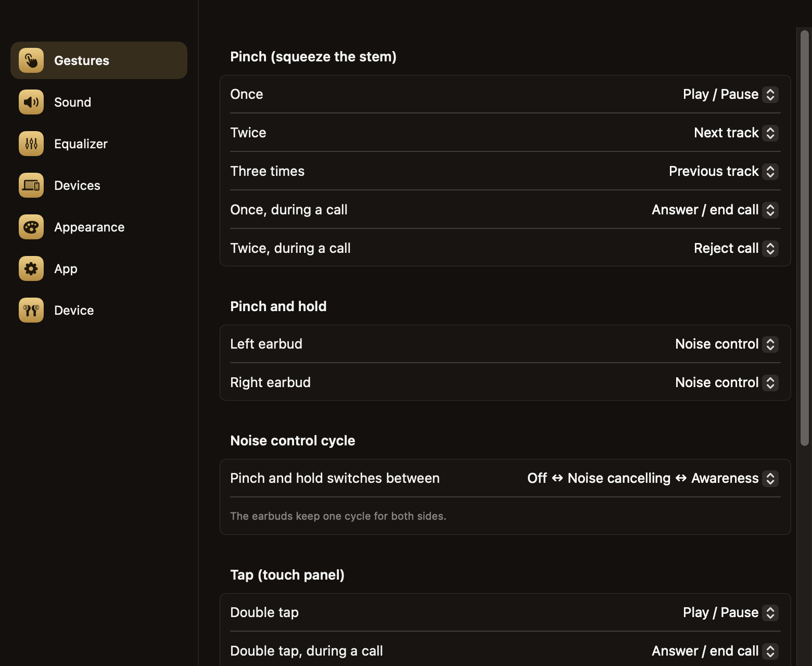
Task: Click the Device earbuds icon
Action: [31, 310]
